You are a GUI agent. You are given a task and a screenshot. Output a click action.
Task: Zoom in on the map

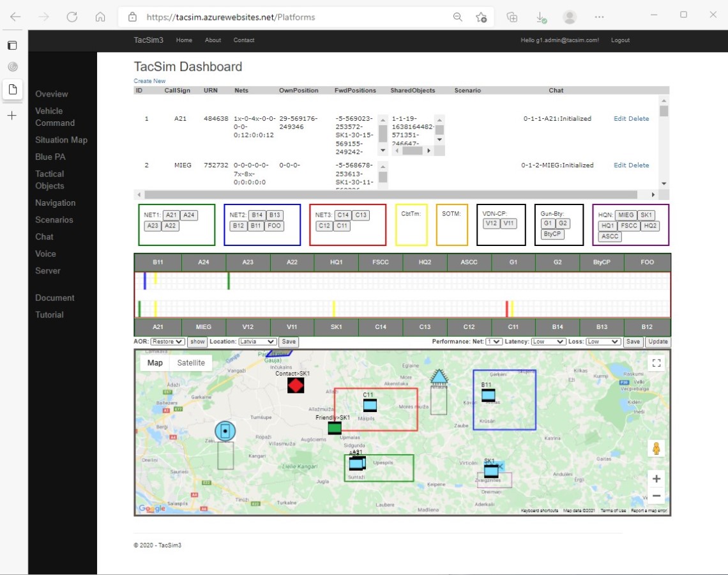click(x=656, y=479)
